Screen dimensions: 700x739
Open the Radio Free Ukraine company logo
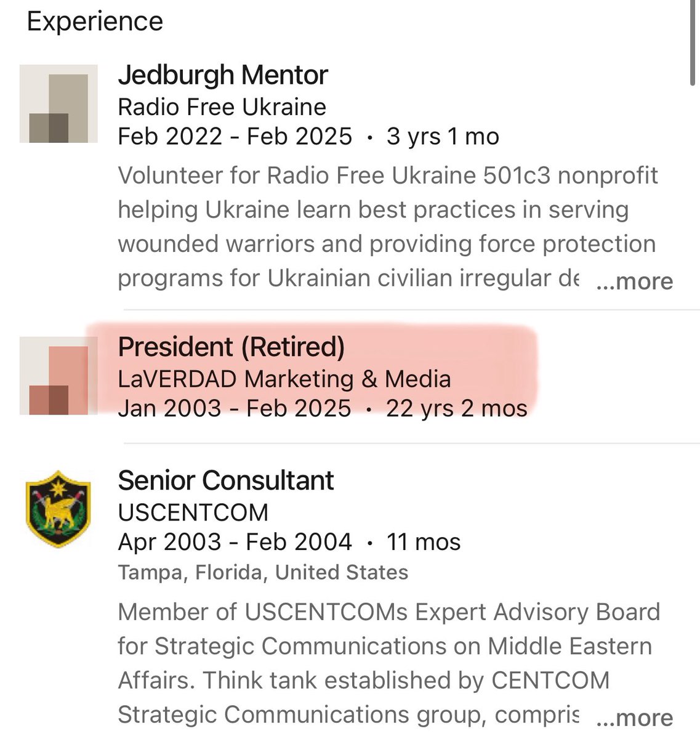58,103
